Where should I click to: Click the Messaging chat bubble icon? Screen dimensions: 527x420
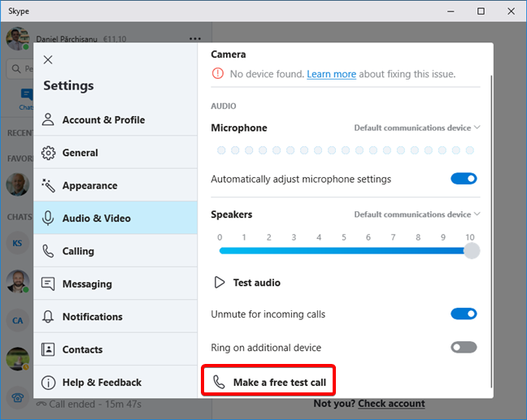pos(48,284)
